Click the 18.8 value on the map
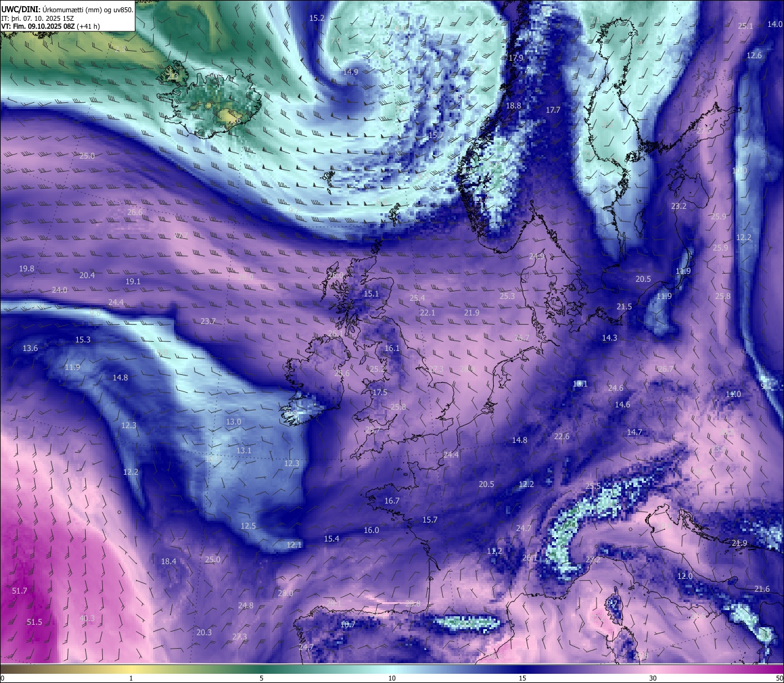Image resolution: width=784 pixels, height=683 pixels. 513,105
